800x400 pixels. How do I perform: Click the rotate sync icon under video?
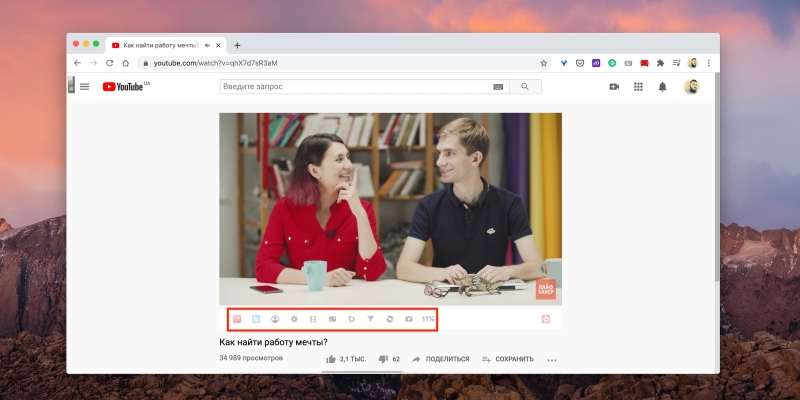coord(390,319)
